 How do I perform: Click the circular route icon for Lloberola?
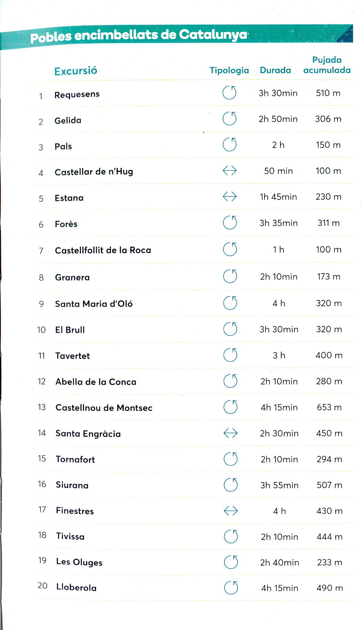pyautogui.click(x=231, y=588)
